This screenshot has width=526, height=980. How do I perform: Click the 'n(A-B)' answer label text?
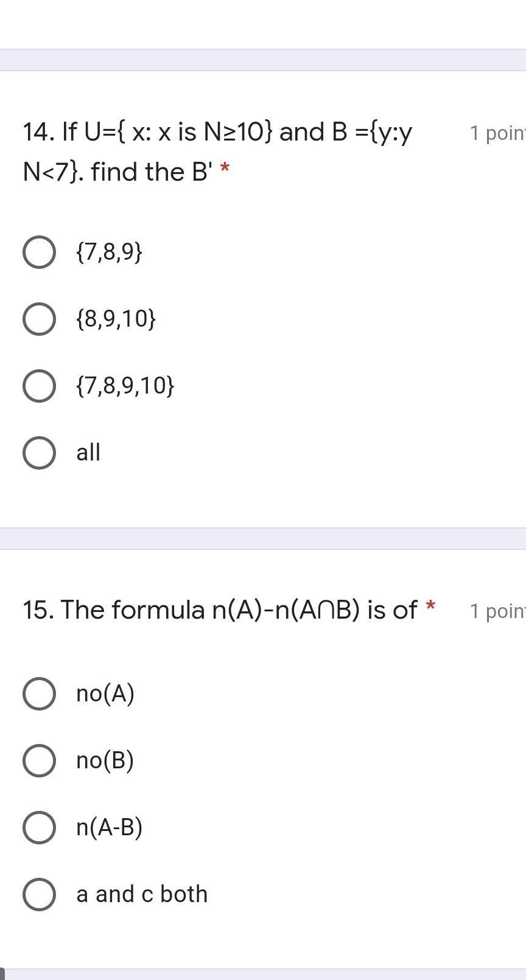110,827
